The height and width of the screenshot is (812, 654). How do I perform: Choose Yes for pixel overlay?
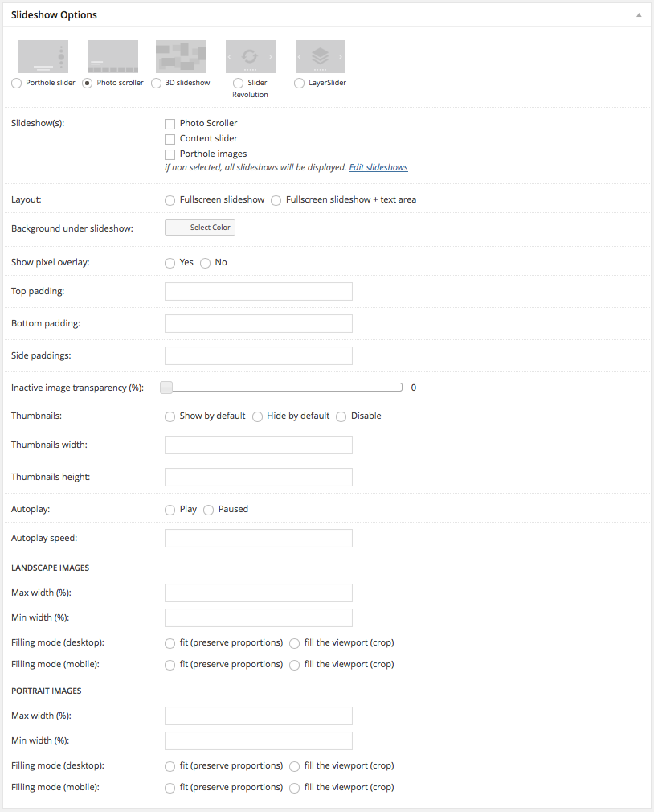click(x=170, y=263)
